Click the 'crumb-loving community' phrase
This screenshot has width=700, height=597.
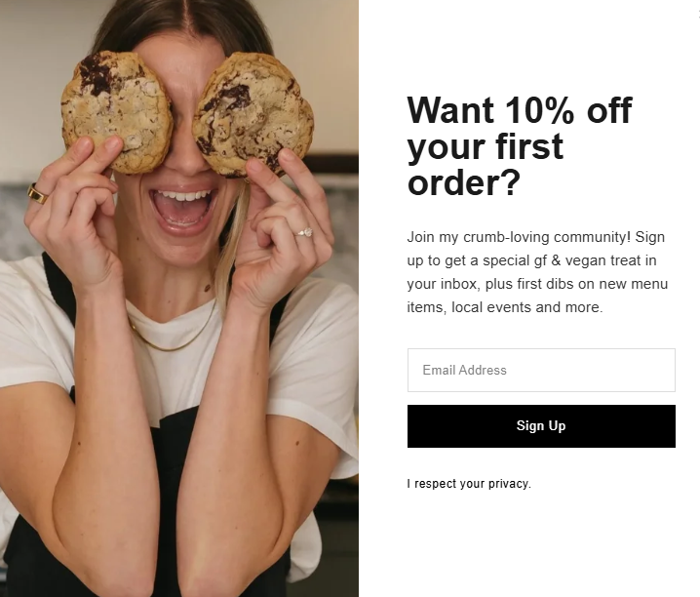point(545,237)
